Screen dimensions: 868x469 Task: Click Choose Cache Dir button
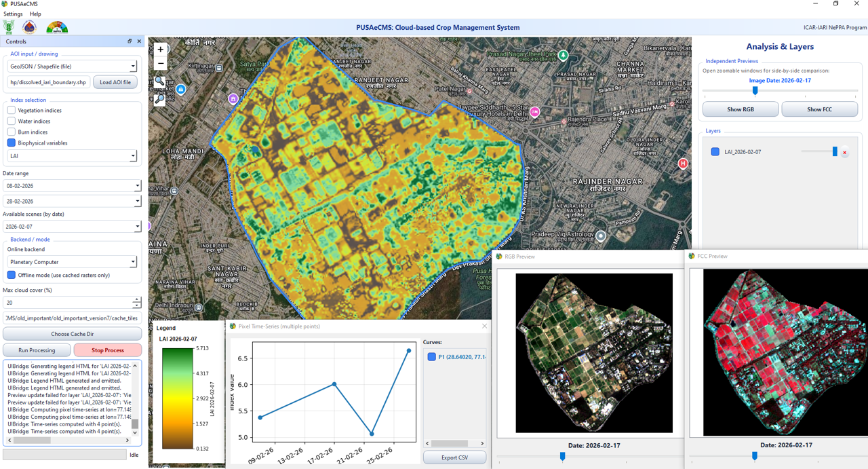73,334
